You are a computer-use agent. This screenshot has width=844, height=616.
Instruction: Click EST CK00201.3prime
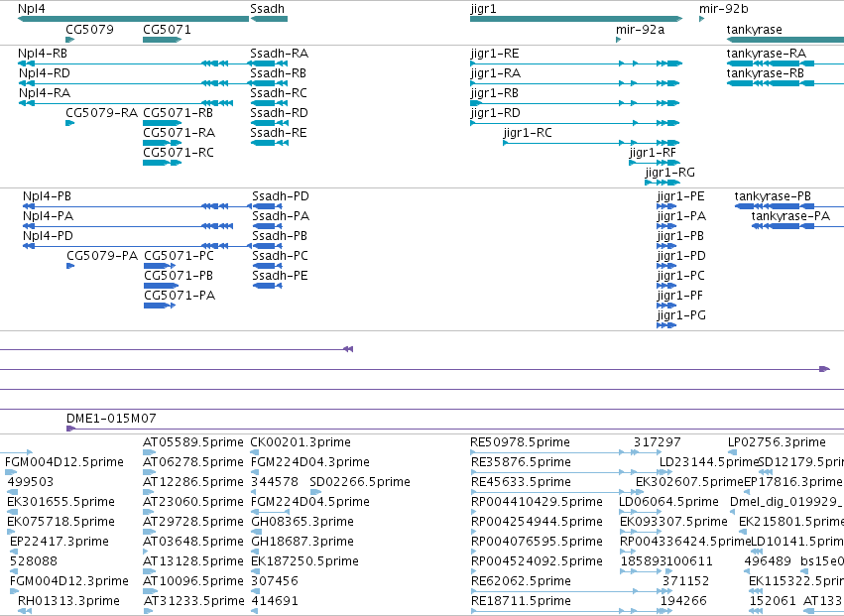(255, 452)
